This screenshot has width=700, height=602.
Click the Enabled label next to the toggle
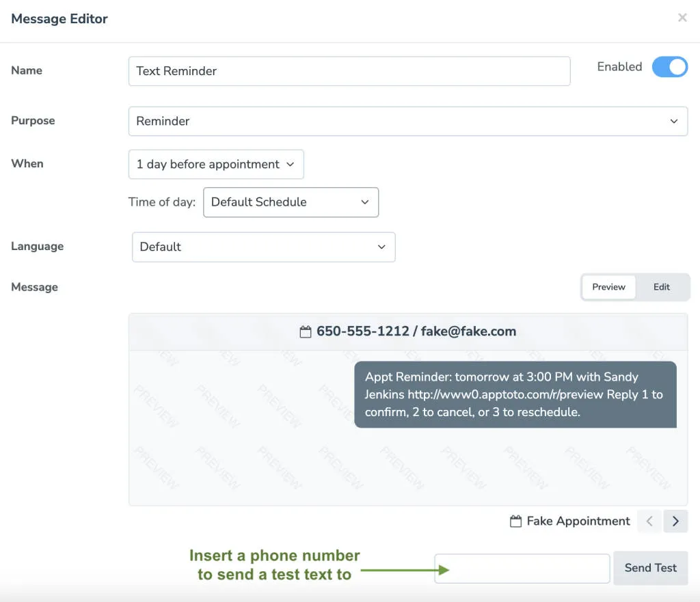pos(619,67)
